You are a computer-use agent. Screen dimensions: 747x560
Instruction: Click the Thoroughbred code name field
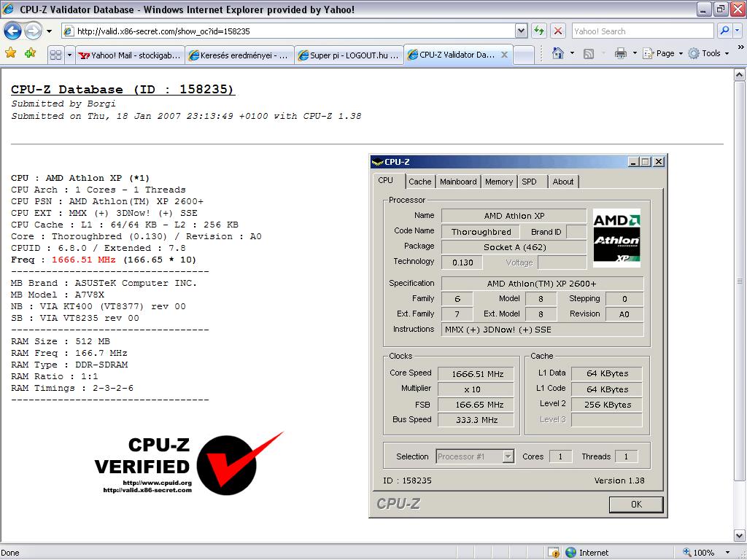tap(481, 232)
